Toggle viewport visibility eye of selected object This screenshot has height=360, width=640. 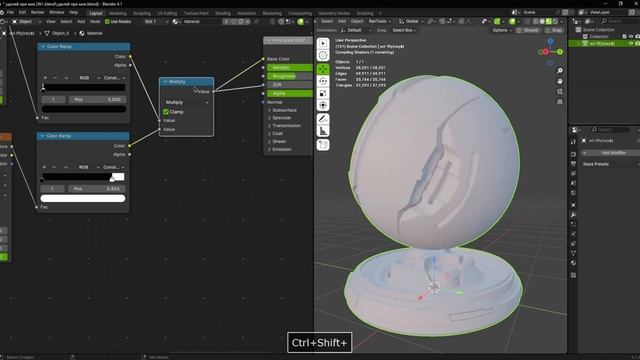point(631,43)
